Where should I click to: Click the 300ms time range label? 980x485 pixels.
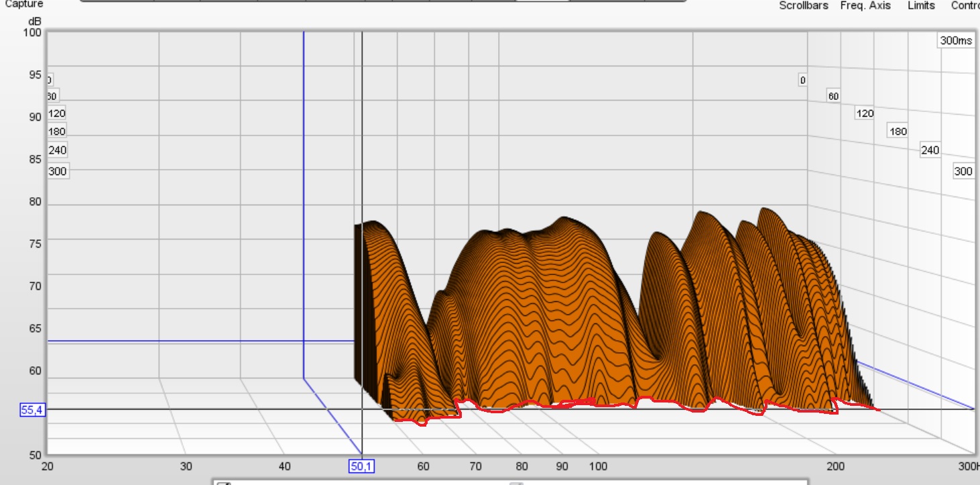pos(955,40)
